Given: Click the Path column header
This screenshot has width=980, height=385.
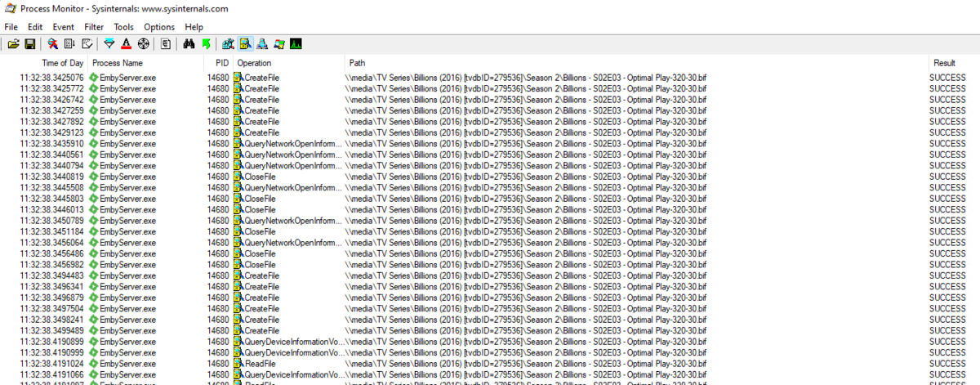Looking at the screenshot, I should tap(637, 63).
